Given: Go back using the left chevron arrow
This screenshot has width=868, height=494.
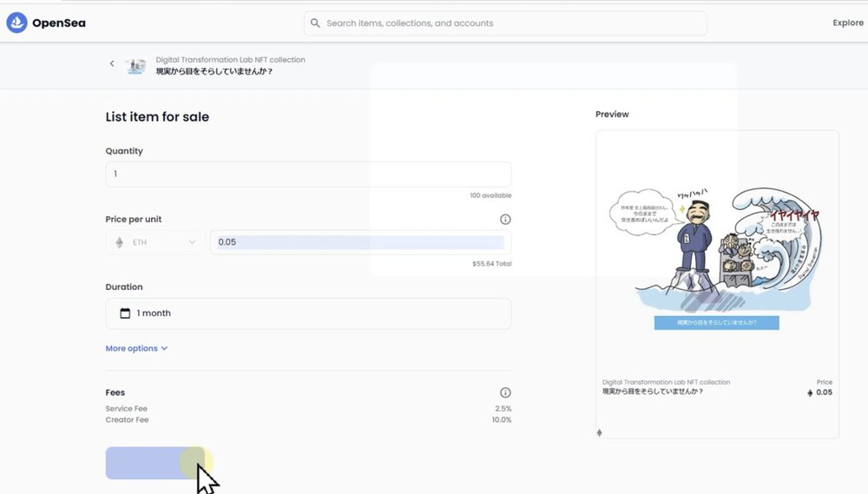Looking at the screenshot, I should [x=112, y=63].
